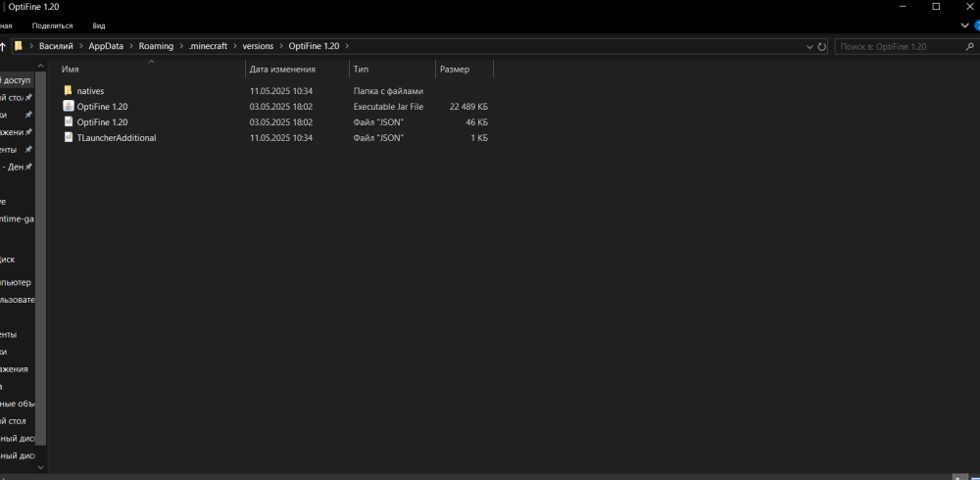Image resolution: width=980 pixels, height=480 pixels.
Task: Select the 'natives' file name
Action: (x=90, y=91)
